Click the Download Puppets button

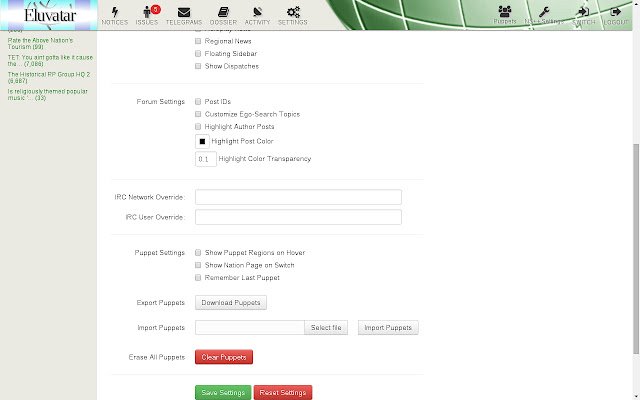[x=231, y=302]
